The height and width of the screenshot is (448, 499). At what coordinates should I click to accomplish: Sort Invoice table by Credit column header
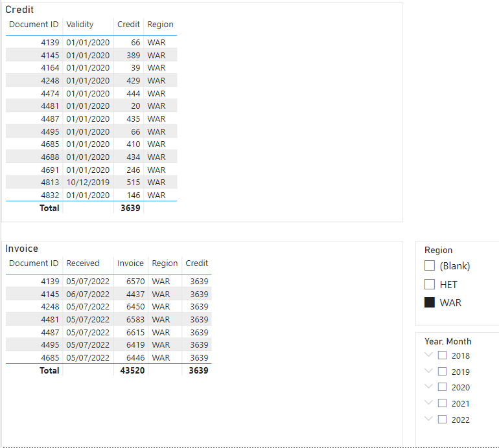pos(196,263)
